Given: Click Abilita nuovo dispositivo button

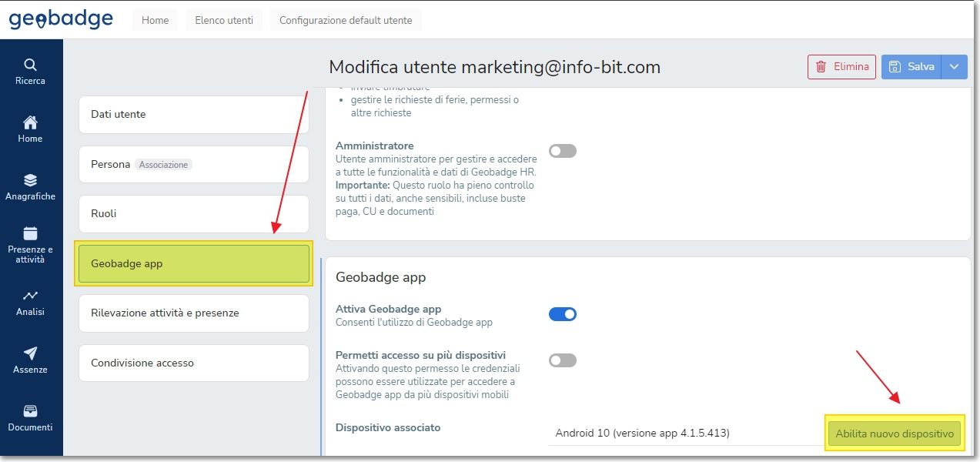Looking at the screenshot, I should 895,434.
